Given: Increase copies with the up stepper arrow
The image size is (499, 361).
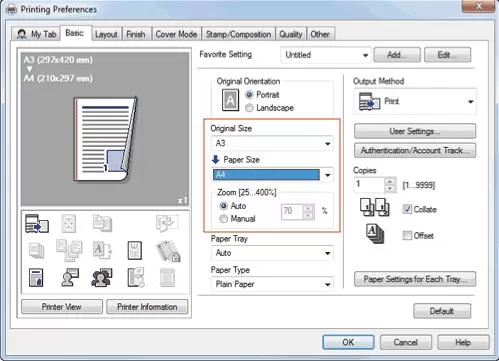Looking at the screenshot, I should tap(390, 181).
